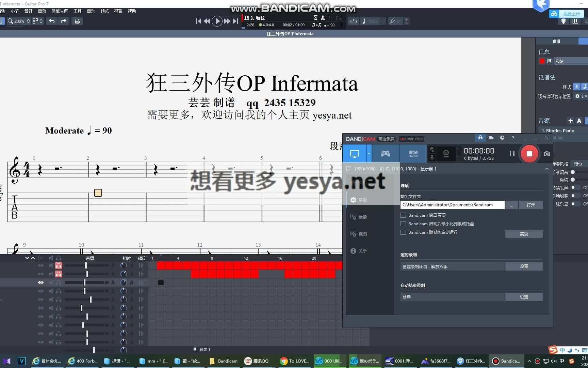Open the 工具 menu
The width and height of the screenshot is (588, 368).
(x=77, y=11)
